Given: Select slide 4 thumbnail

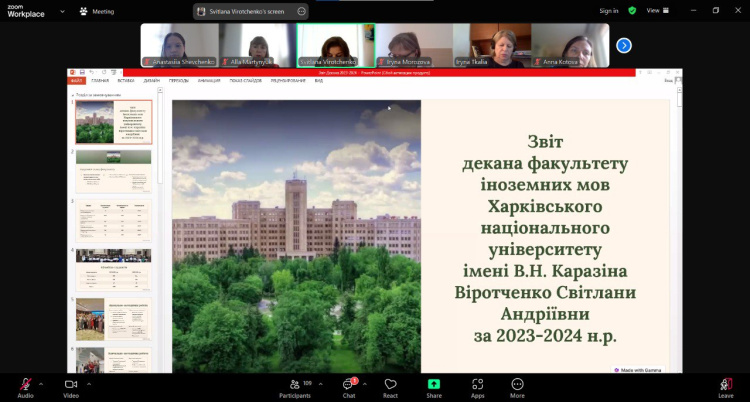Looking at the screenshot, I should click(114, 270).
